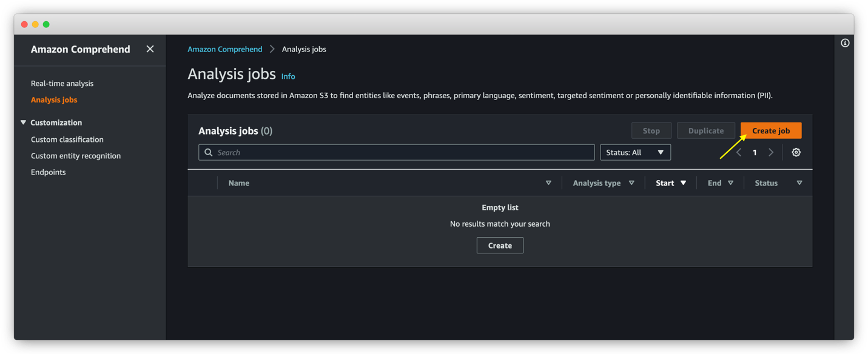Screen dimensions: 868x354
Task: Open the Info link beside title
Action: 288,76
